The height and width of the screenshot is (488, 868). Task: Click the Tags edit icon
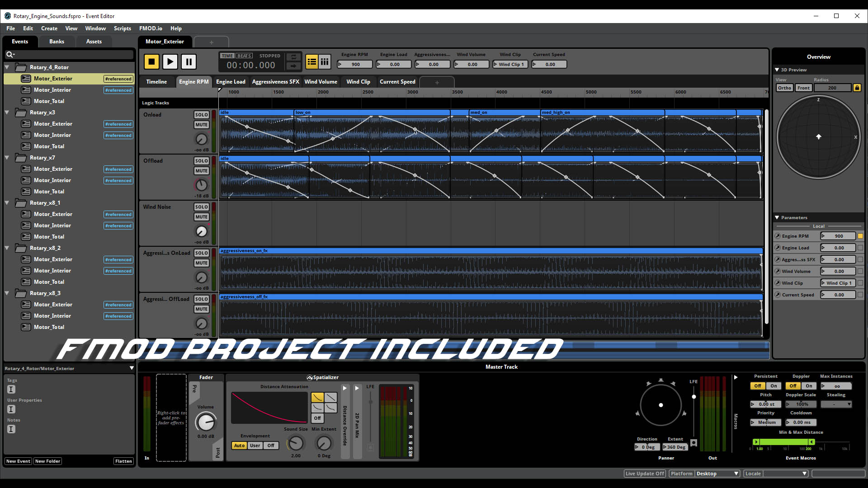[11, 389]
